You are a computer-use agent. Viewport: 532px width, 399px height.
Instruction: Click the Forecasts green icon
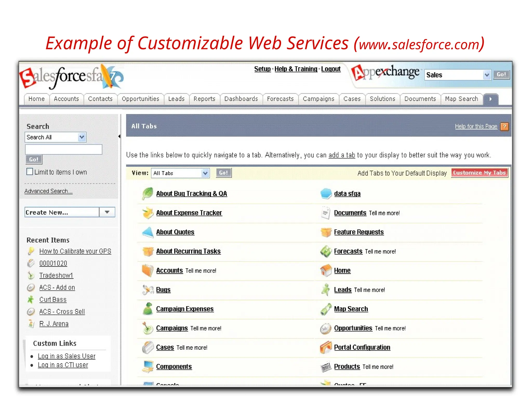pos(326,251)
